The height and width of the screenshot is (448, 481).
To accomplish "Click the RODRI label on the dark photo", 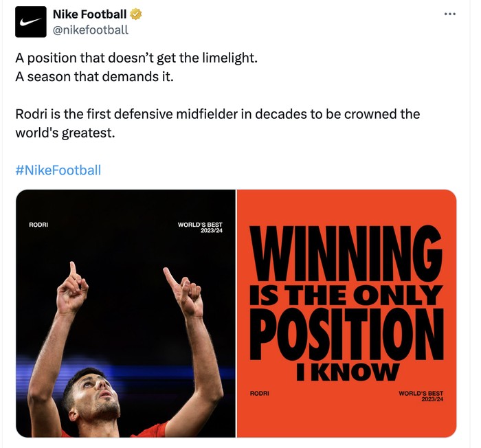I will pyautogui.click(x=38, y=225).
